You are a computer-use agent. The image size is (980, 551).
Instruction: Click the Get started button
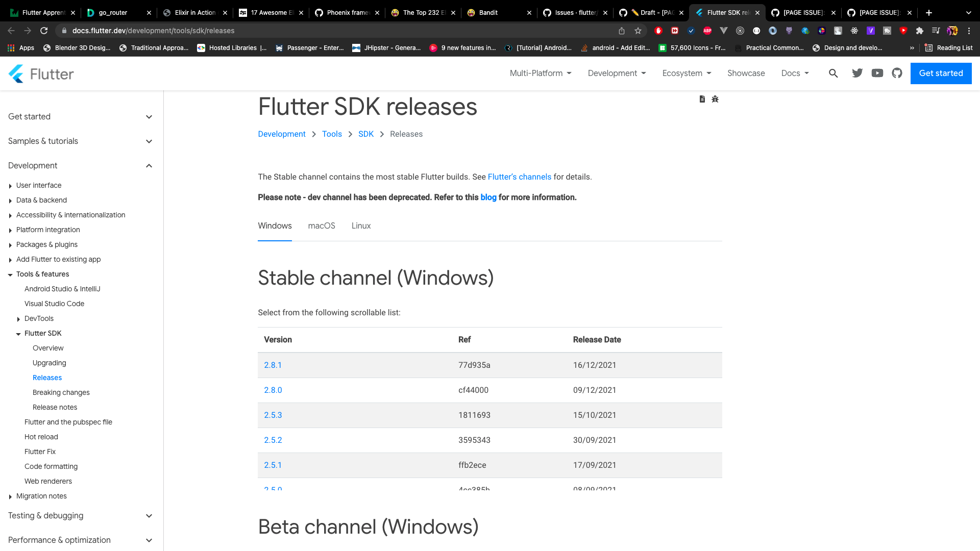[941, 73]
